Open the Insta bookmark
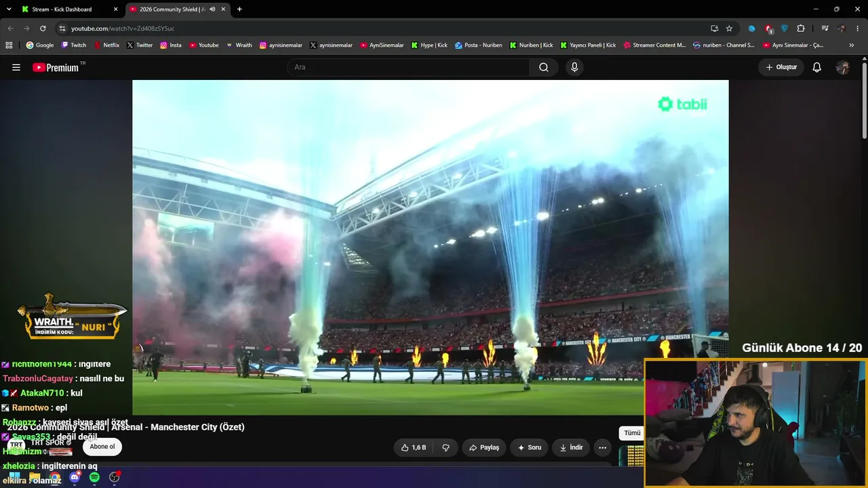Viewport: 868px width, 488px height. point(171,45)
